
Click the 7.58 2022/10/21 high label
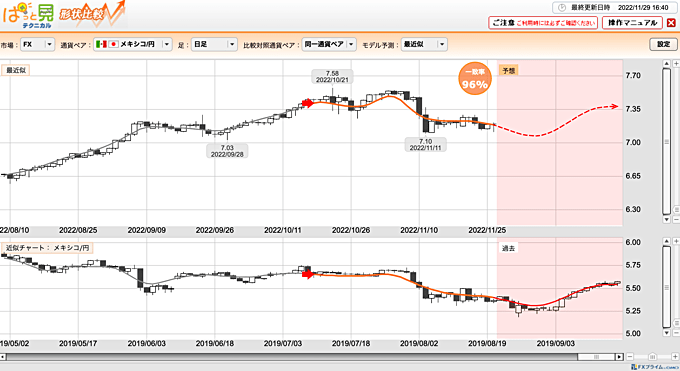coord(332,77)
